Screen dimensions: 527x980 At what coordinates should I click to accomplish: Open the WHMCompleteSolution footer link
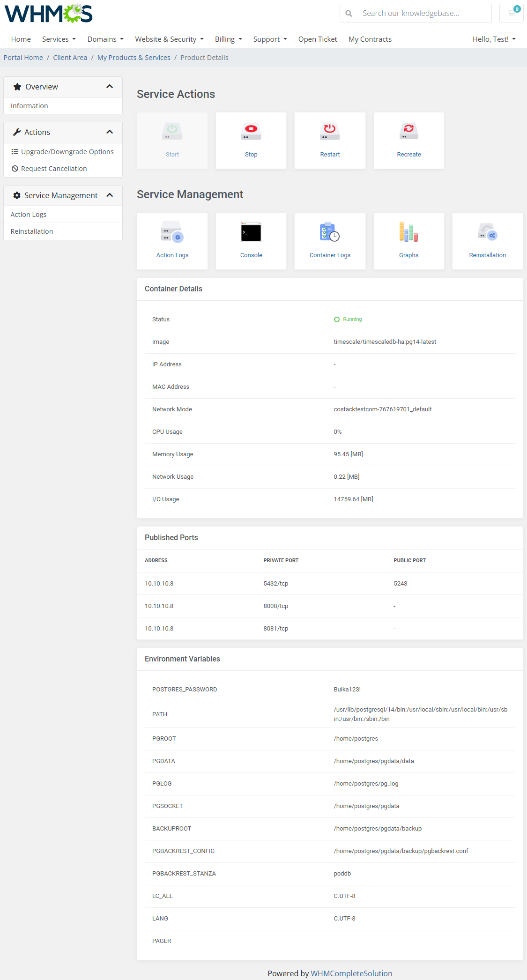tap(351, 973)
